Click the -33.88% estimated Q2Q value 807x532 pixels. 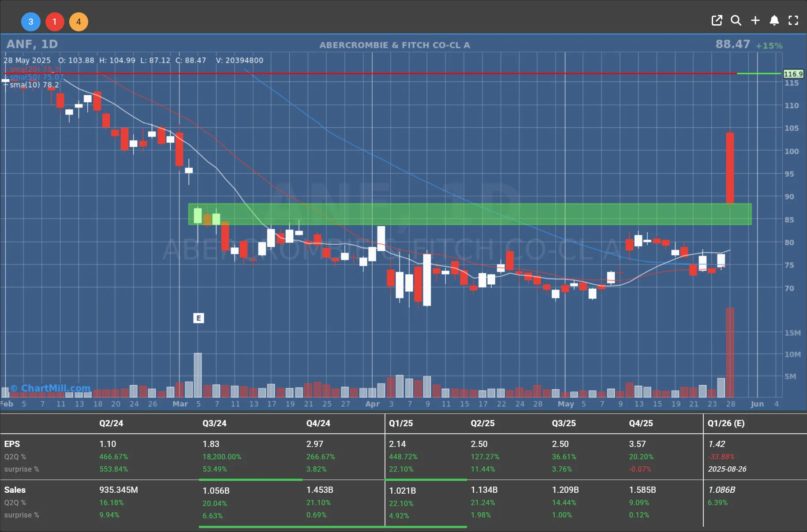click(x=721, y=457)
